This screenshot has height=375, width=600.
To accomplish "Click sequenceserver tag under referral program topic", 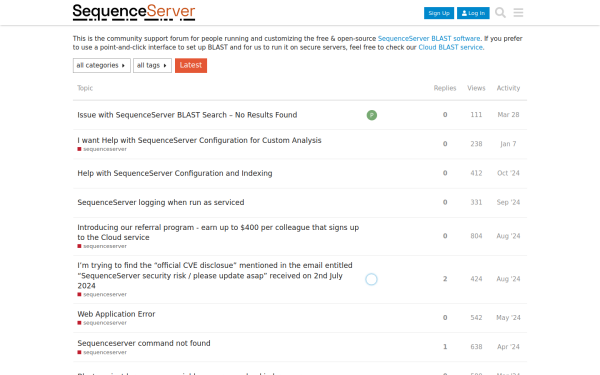I will pyautogui.click(x=102, y=246).
